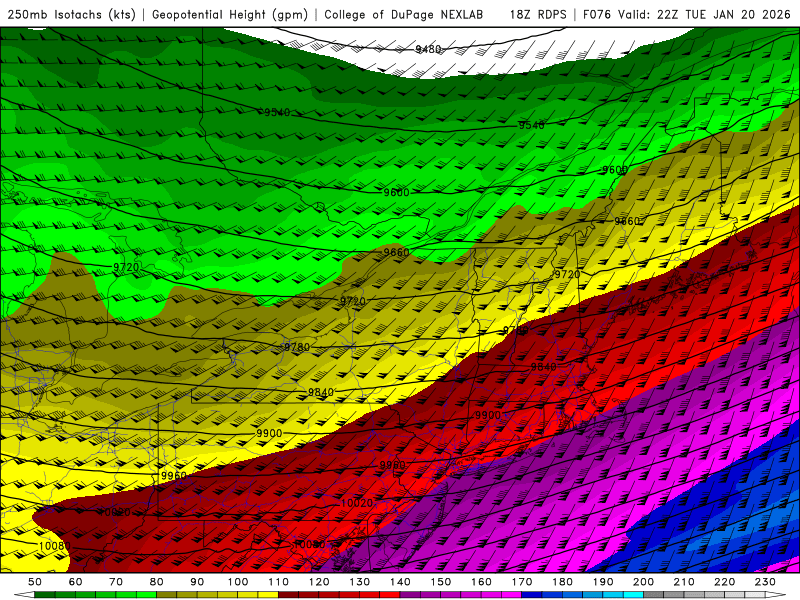Viewport: 800px width, 600px height.
Task: Click the 120 value on the color scale
Action: pos(319,582)
